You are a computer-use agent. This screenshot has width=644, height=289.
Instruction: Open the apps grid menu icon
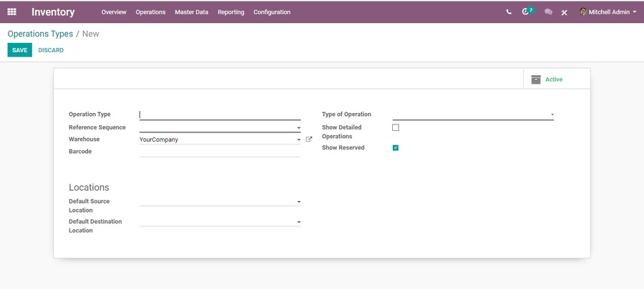coord(11,11)
